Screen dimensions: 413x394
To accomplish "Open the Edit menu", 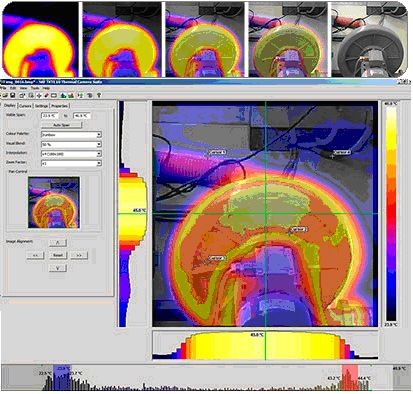I will (13, 88).
